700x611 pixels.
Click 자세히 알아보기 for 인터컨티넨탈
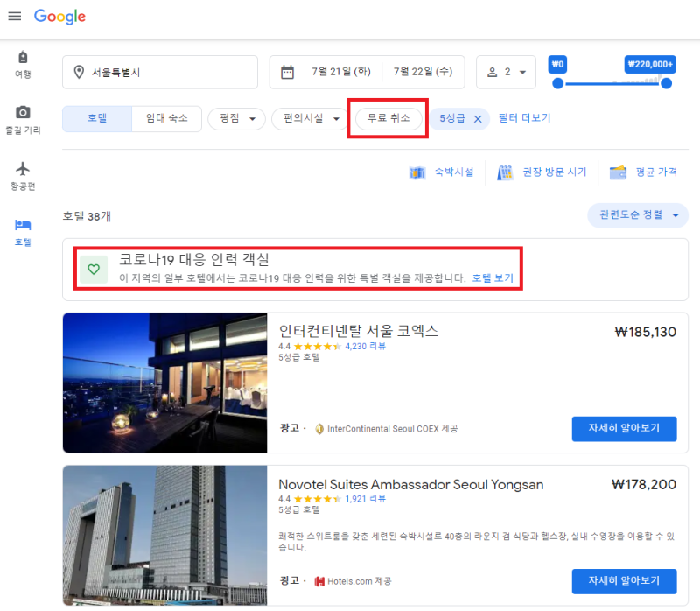click(x=624, y=429)
